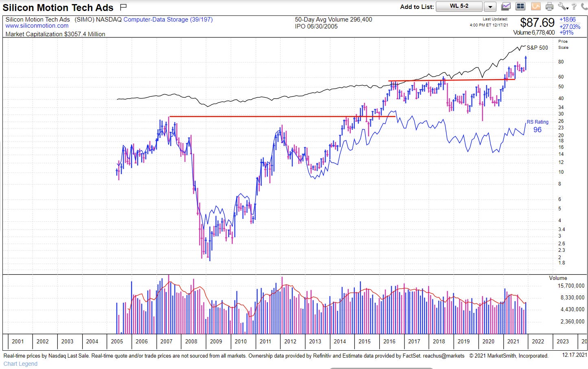Click the $87.69 last price
Screen dimensions: 588x369
(x=537, y=23)
